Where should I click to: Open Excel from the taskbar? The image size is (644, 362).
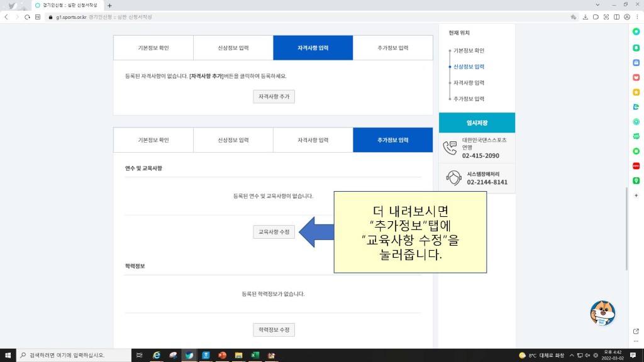(255, 355)
